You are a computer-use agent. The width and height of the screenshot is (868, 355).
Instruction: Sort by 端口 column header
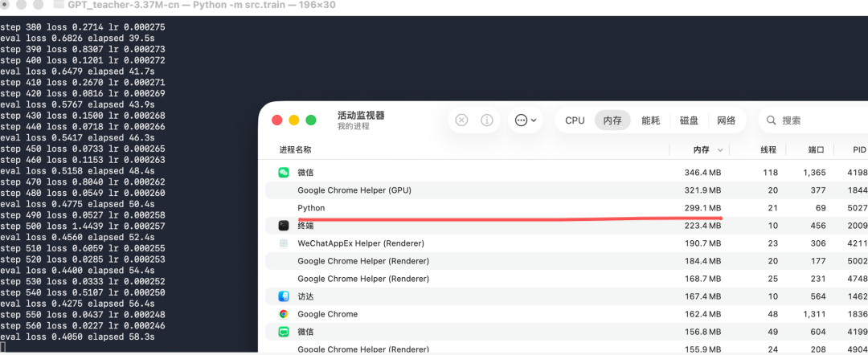[x=817, y=149]
